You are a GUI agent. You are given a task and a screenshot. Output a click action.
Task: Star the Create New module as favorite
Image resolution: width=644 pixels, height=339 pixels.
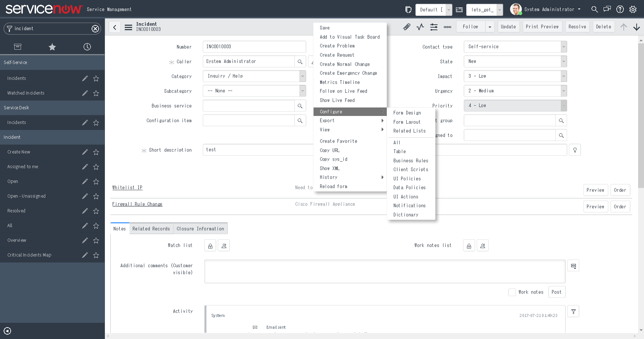pos(96,152)
